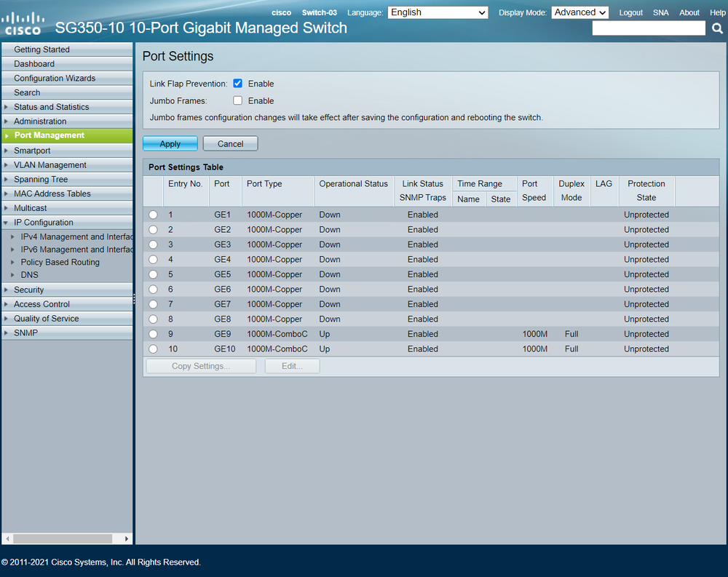
Task: Open the Language dropdown
Action: 438,12
